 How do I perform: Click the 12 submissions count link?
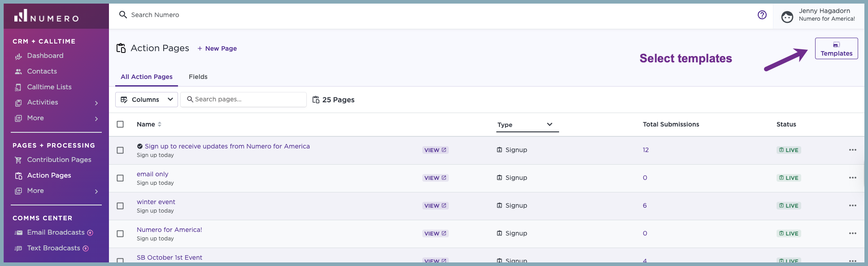[646, 150]
